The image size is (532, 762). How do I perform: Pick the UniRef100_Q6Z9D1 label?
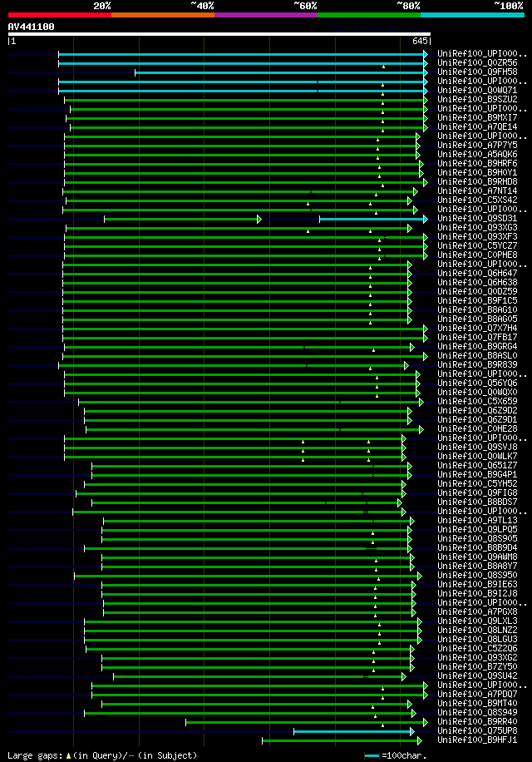(477, 420)
